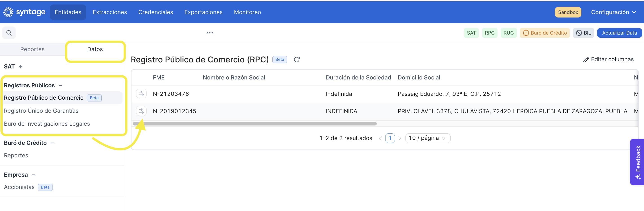Open Extracciones in the top navigation
This screenshot has width=644, height=211.
(110, 12)
